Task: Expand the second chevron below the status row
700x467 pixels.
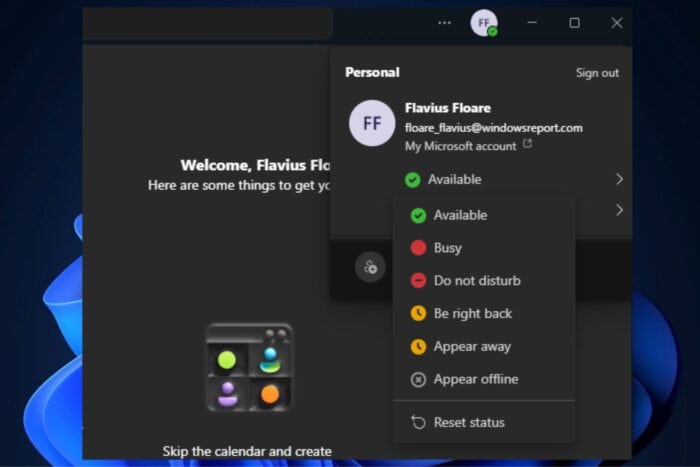Action: pos(619,210)
